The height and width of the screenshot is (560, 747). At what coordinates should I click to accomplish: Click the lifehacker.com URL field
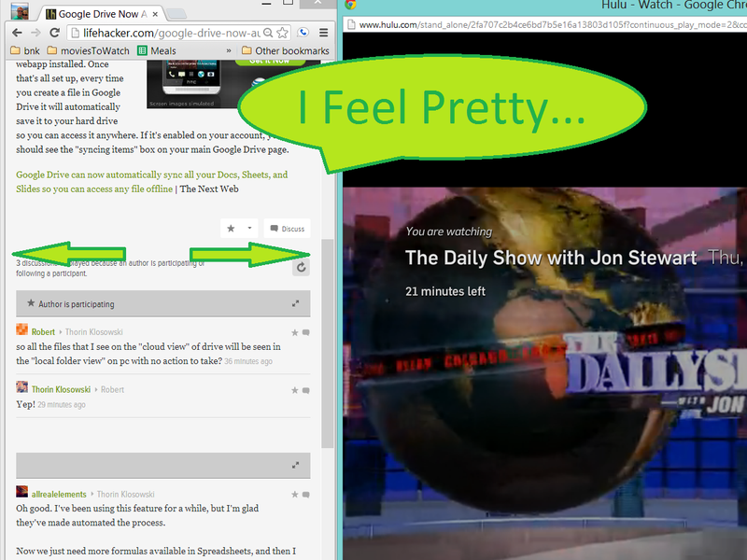click(x=172, y=33)
